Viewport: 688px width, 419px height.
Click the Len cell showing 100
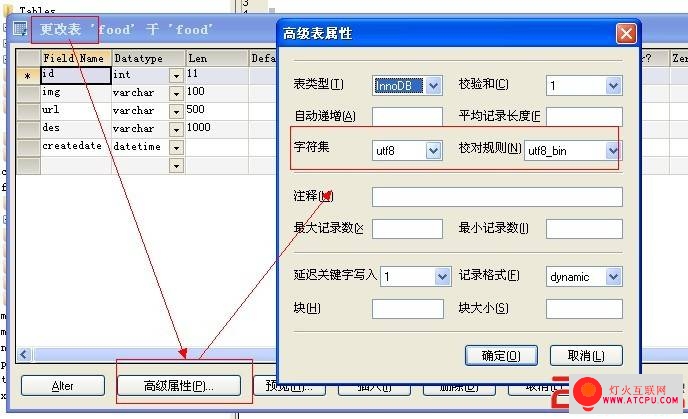217,93
